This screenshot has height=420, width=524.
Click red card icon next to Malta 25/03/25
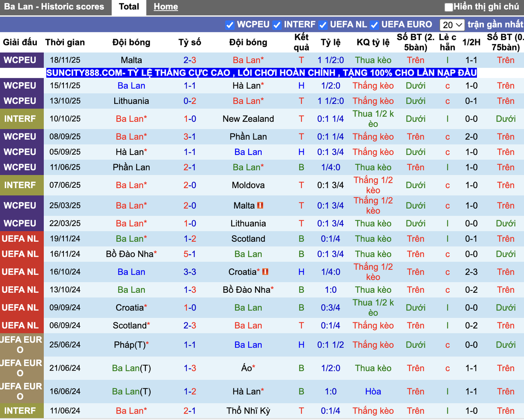coord(260,205)
